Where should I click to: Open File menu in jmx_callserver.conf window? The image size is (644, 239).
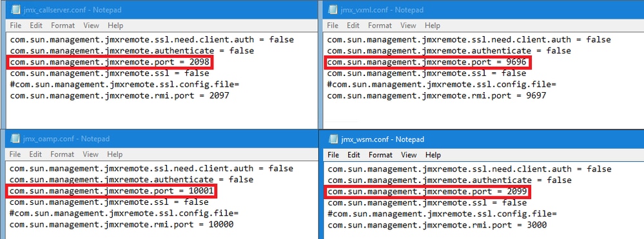pyautogui.click(x=15, y=26)
